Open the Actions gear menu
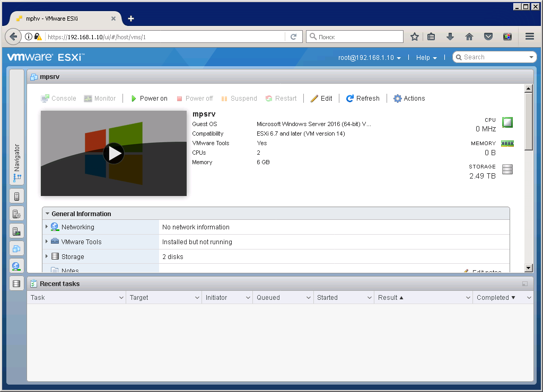543x392 pixels. pos(409,99)
